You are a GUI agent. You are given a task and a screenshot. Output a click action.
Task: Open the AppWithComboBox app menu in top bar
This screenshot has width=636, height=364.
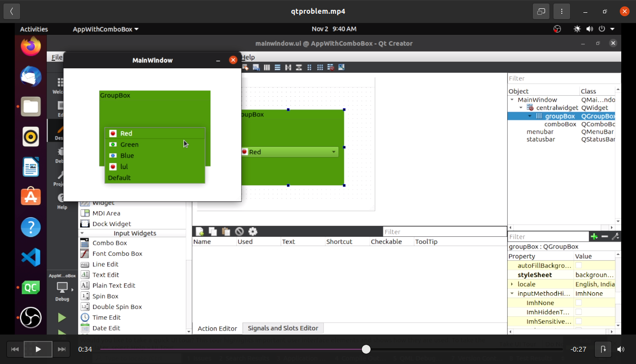pos(106,29)
